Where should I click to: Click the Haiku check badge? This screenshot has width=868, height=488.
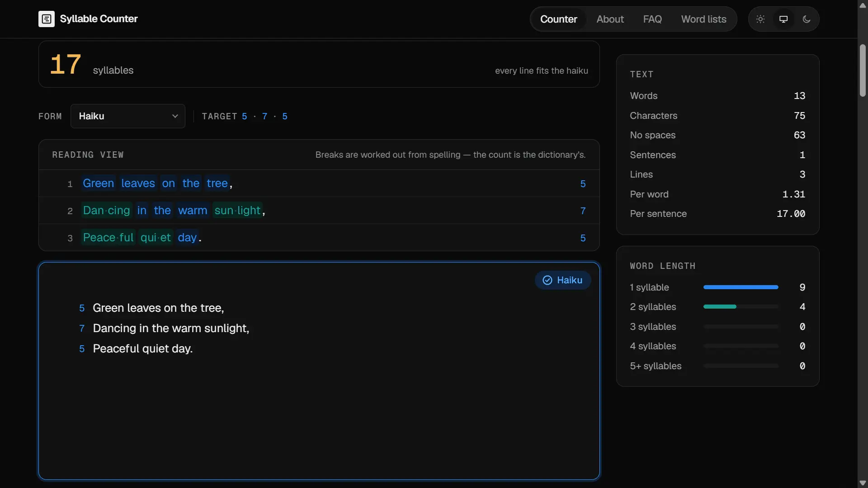(x=562, y=280)
